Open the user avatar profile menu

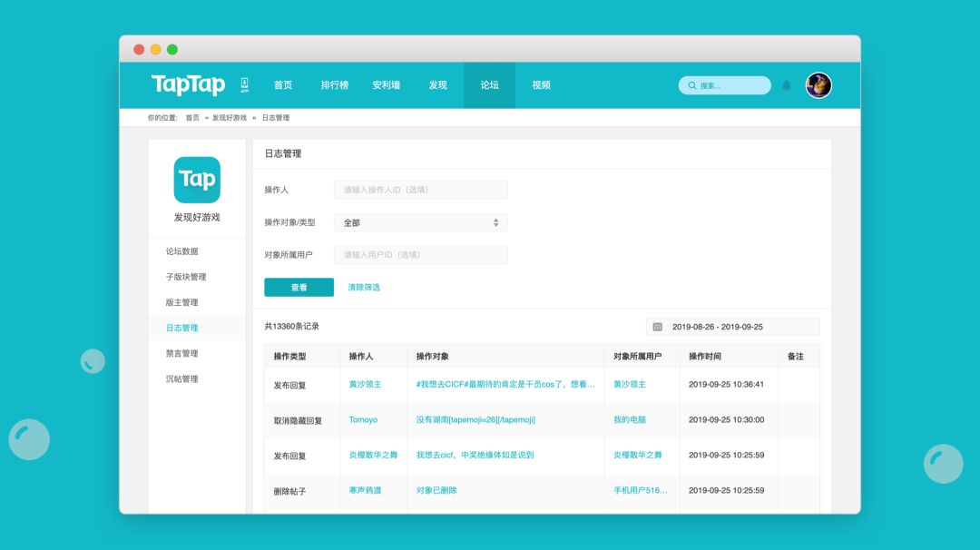coord(818,85)
